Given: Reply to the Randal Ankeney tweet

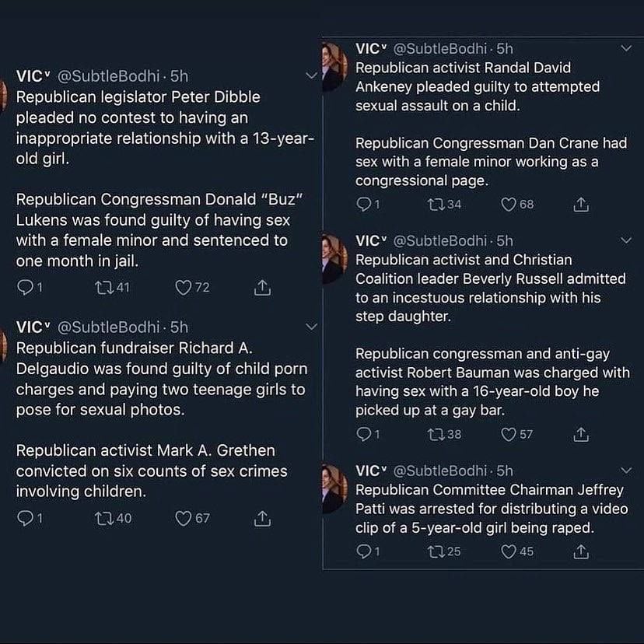Looking at the screenshot, I should (363, 205).
